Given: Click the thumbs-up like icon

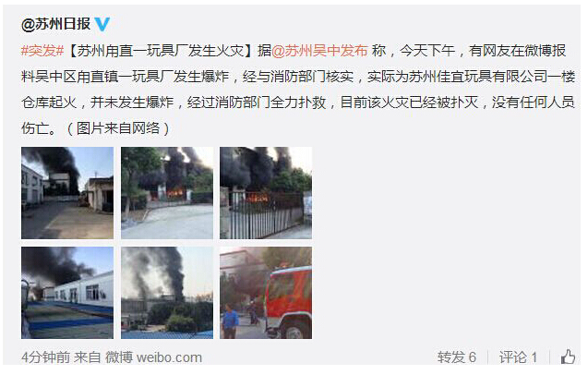Looking at the screenshot, I should click(x=568, y=357).
